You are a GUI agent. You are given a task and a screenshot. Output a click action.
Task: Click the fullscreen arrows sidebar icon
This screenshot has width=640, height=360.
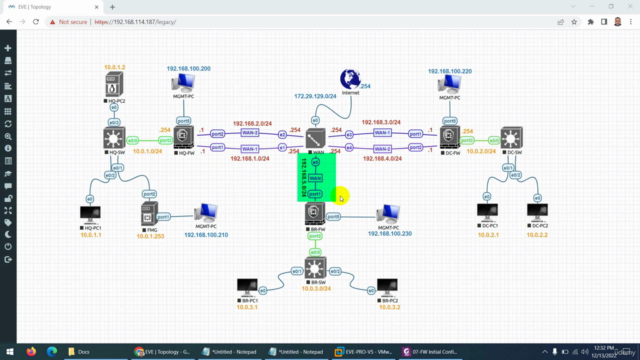click(x=8, y=211)
